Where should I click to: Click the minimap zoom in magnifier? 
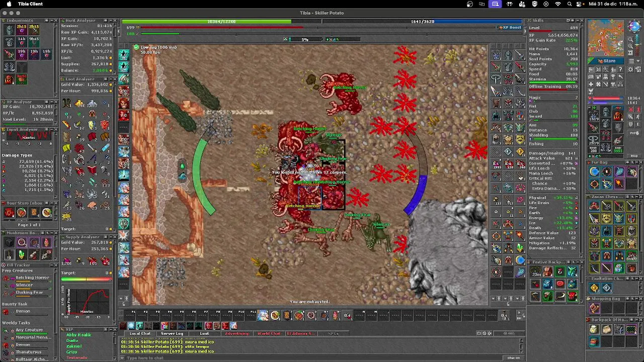tap(631, 46)
